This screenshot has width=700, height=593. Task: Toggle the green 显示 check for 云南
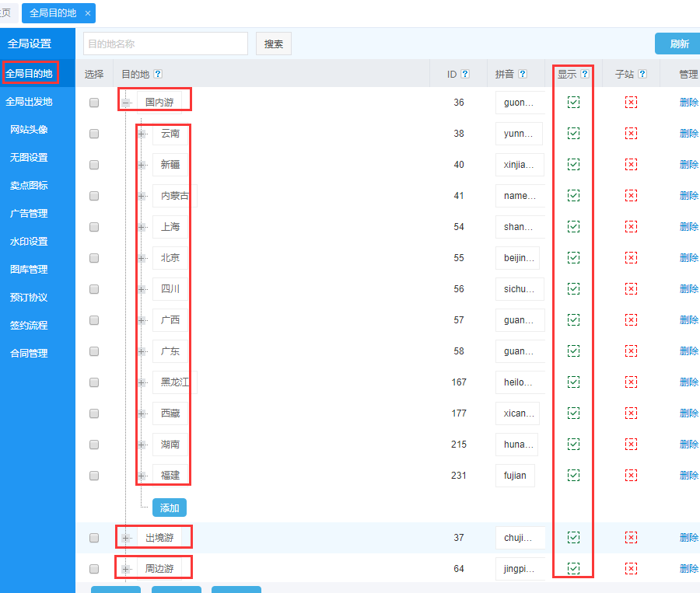click(573, 134)
